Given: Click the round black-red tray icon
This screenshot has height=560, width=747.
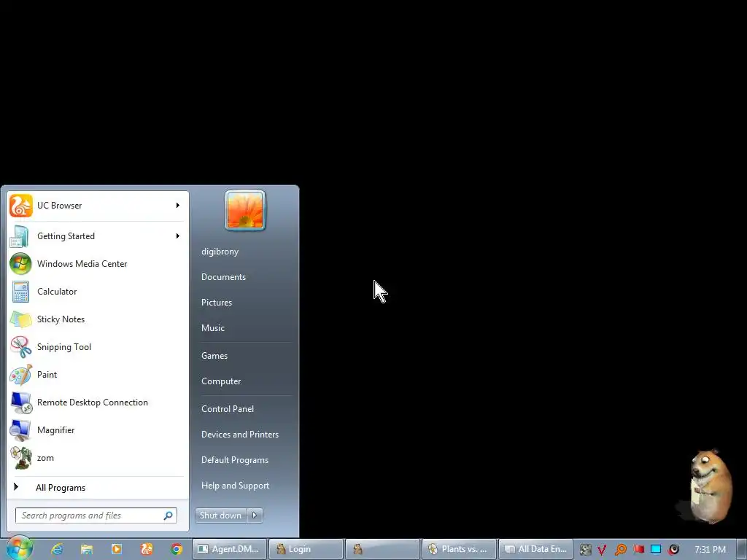Looking at the screenshot, I should [673, 549].
